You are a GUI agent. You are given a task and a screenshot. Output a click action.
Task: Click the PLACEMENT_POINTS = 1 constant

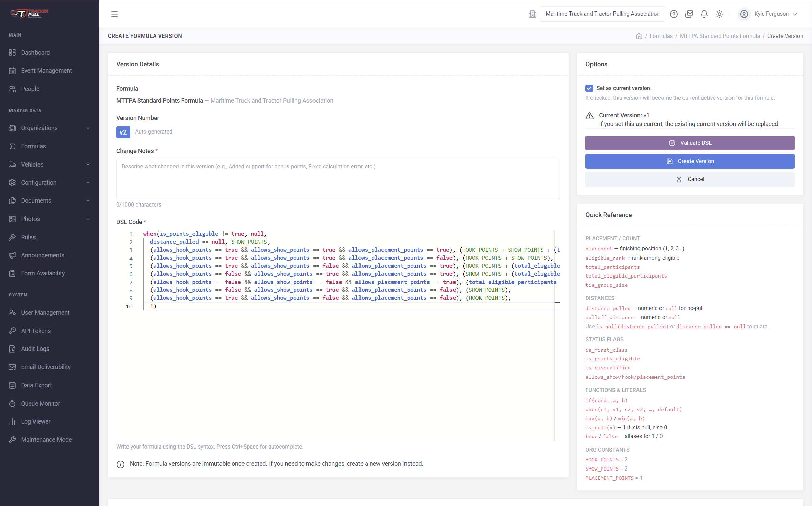point(614,478)
